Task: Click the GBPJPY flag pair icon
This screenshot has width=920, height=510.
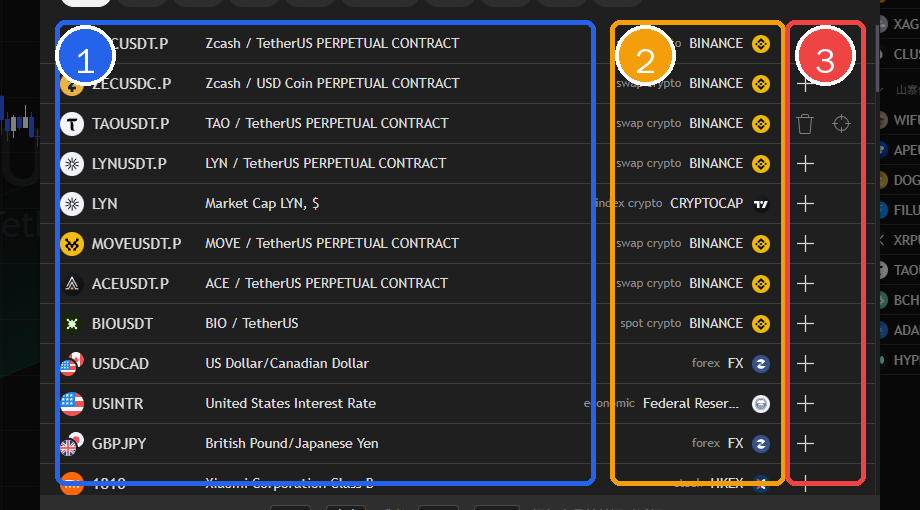Action: click(x=72, y=444)
